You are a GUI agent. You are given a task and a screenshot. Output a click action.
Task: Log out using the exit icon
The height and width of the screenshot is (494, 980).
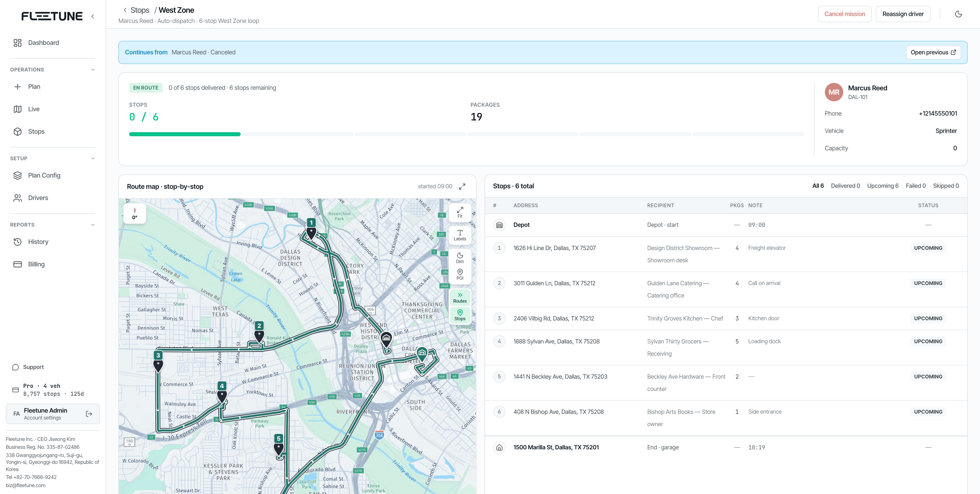(89, 414)
